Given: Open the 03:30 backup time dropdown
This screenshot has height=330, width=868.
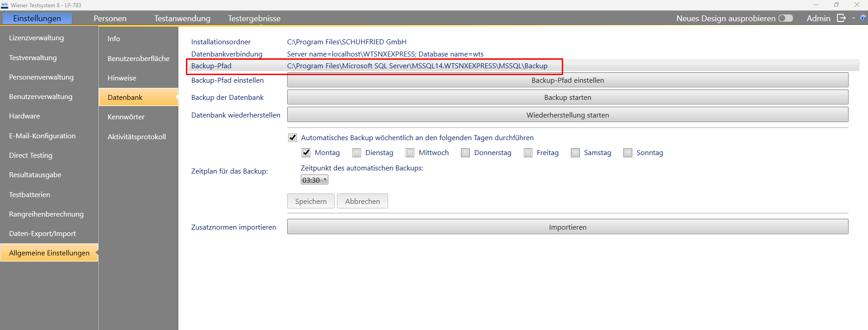Looking at the screenshot, I should 314,180.
